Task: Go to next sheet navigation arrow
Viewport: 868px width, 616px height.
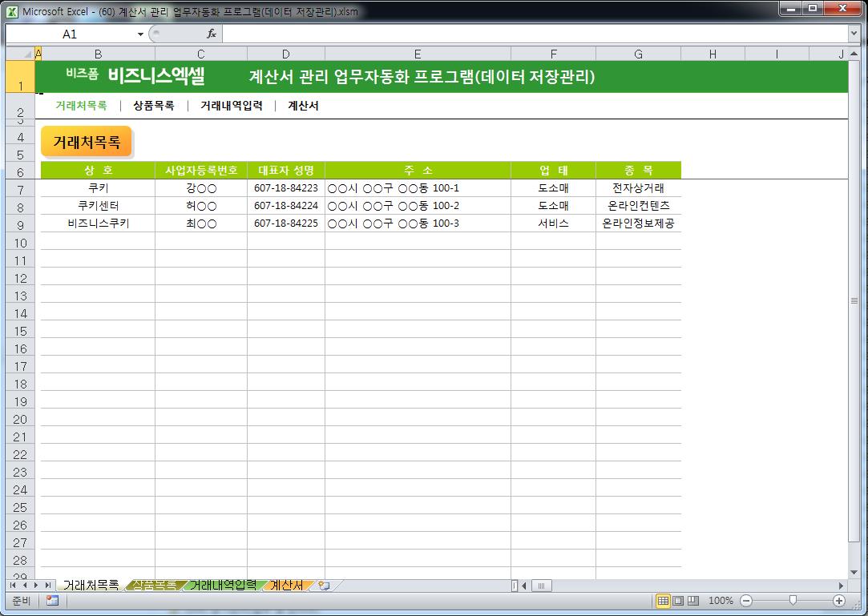Action: click(x=36, y=585)
